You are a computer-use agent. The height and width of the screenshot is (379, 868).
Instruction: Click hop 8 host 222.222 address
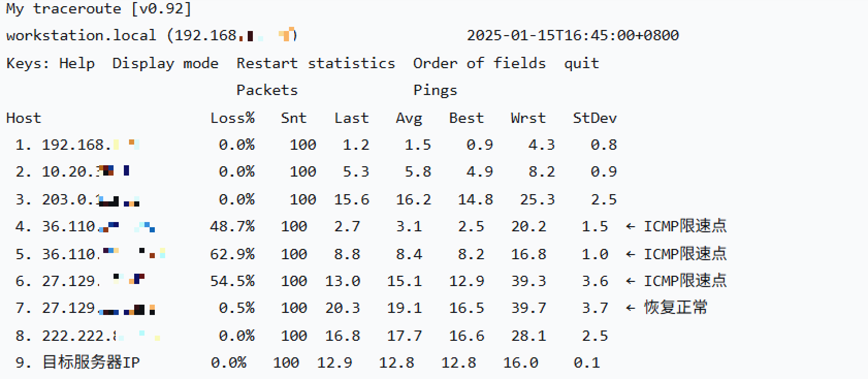pyautogui.click(x=80, y=336)
